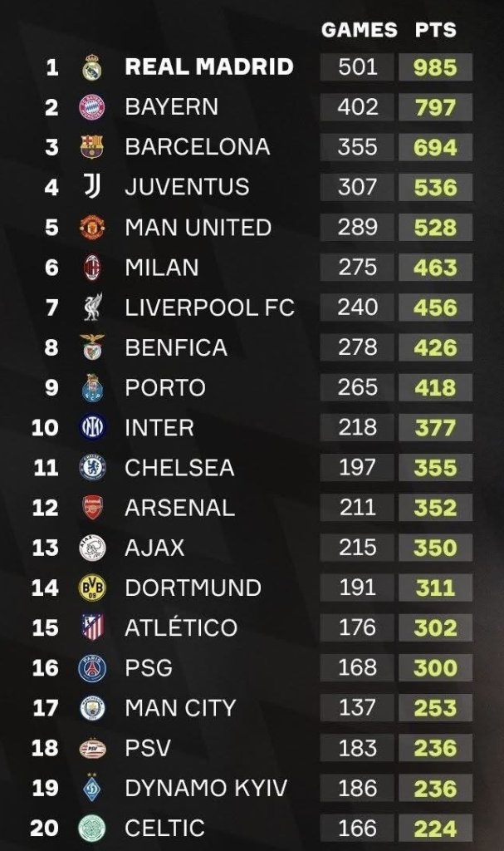This screenshot has height=851, width=504.
Task: Click the PSG club logo
Action: [x=92, y=668]
